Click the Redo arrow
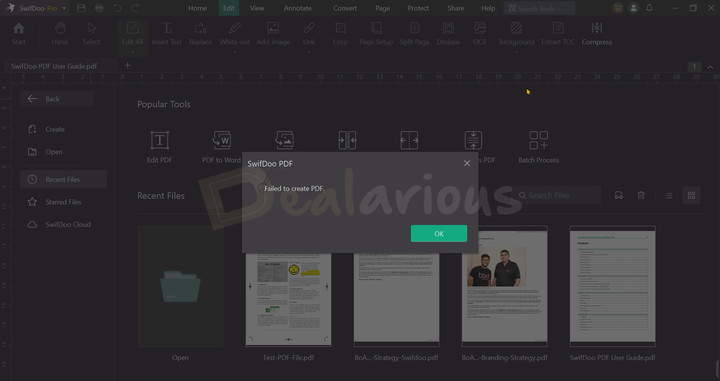The height and width of the screenshot is (381, 720). click(135, 8)
